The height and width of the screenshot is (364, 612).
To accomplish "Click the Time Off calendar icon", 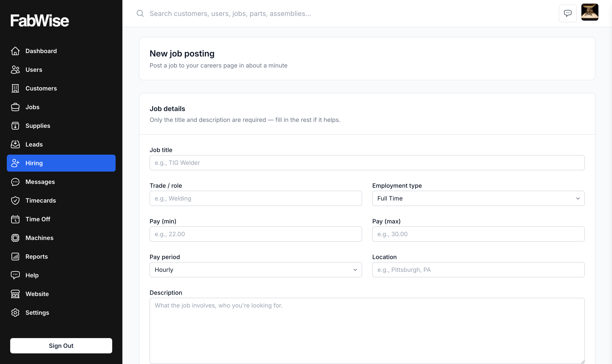I will point(15,219).
